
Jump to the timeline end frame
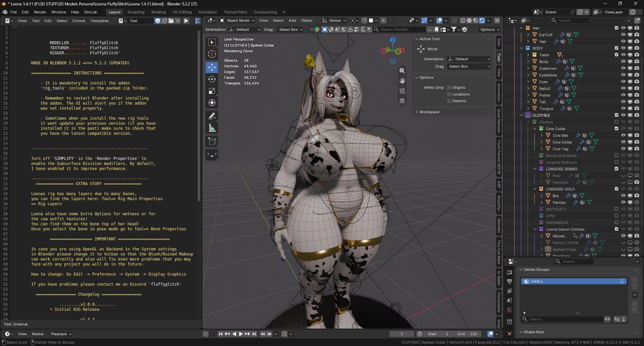pos(254,334)
